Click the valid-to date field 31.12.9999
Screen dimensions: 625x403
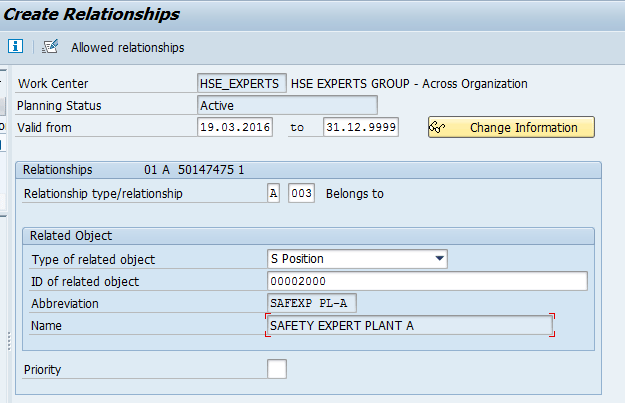click(360, 127)
